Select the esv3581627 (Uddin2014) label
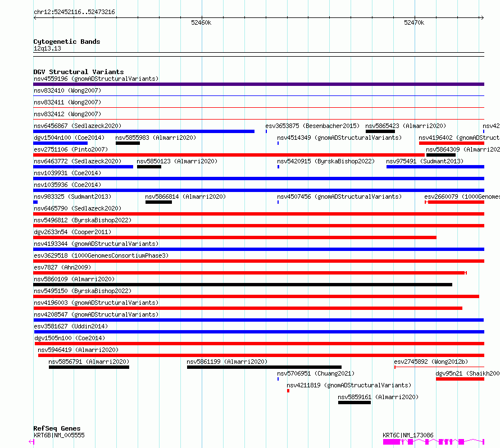 coord(71,326)
